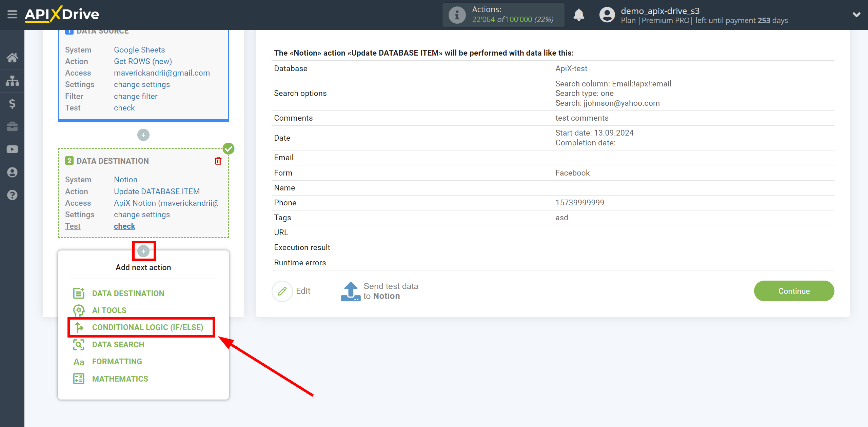868x427 pixels.
Task: Expand the account dropdown chevron
Action: coord(856,15)
